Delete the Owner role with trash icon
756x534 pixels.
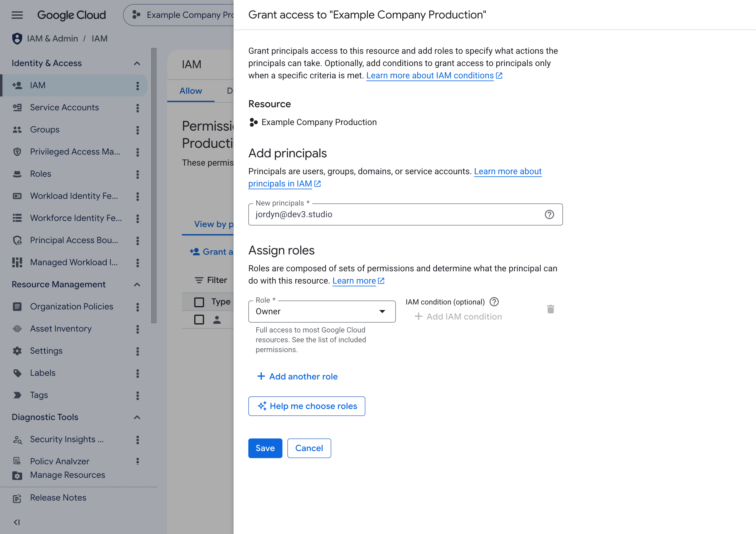[550, 309]
